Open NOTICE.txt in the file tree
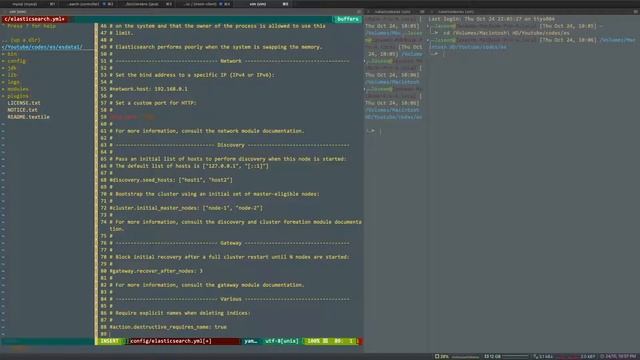 tap(22, 110)
